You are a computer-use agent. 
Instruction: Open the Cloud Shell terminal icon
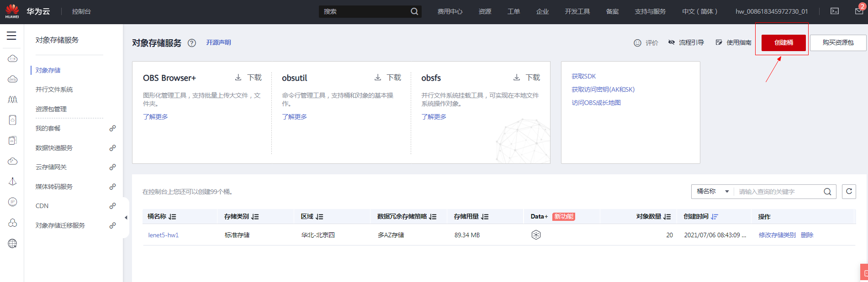[x=835, y=11]
